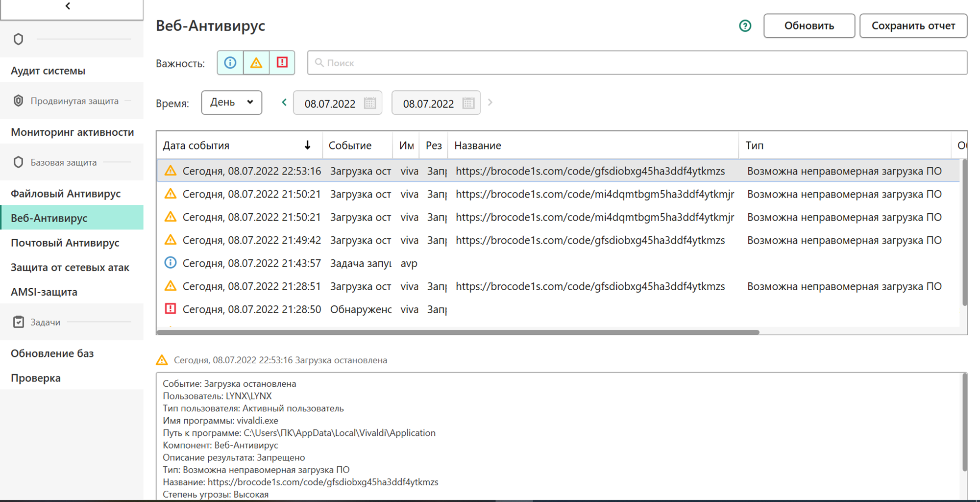Click Пользователь: LYNX\LYNX line

point(217,396)
